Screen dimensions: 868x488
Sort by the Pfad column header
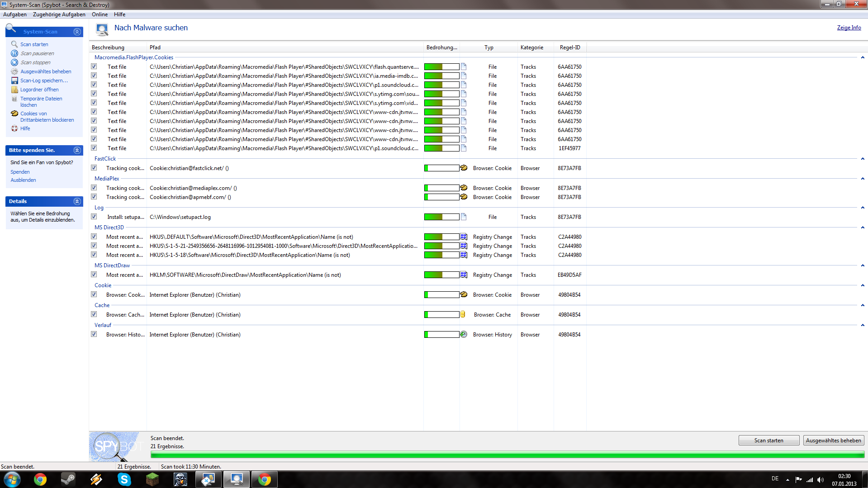(285, 47)
